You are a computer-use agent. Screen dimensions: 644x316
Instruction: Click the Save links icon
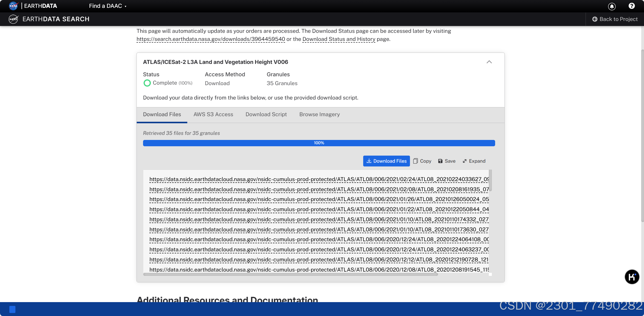(x=440, y=161)
